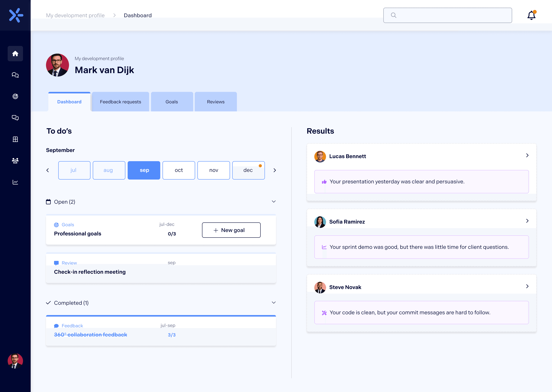Viewport: 552px width, 392px height.
Task: Open Steve Novak's result card via its chevron
Action: coord(527,287)
